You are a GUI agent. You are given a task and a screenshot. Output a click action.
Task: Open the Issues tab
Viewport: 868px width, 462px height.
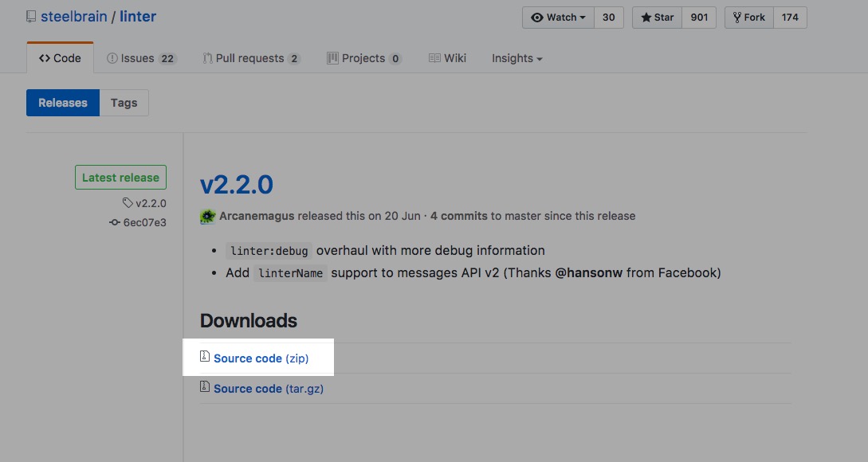pos(141,58)
